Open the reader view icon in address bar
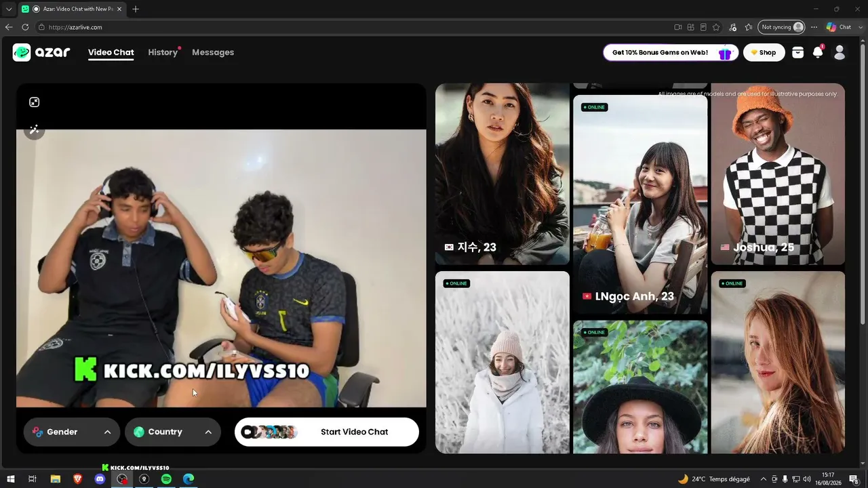 point(703,27)
